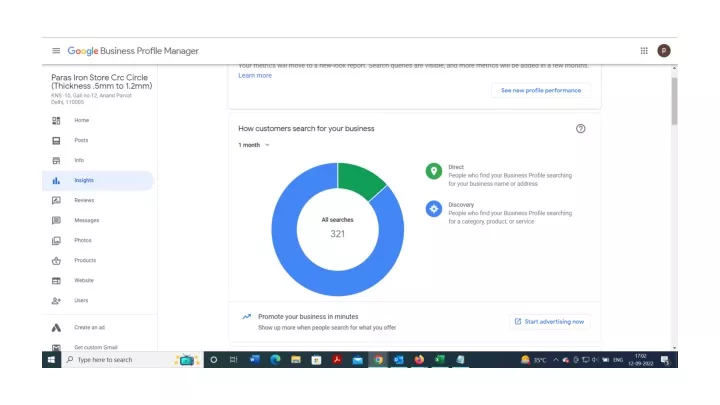Click green Direct segment of donut chart
720x405 pixels.
(x=361, y=180)
